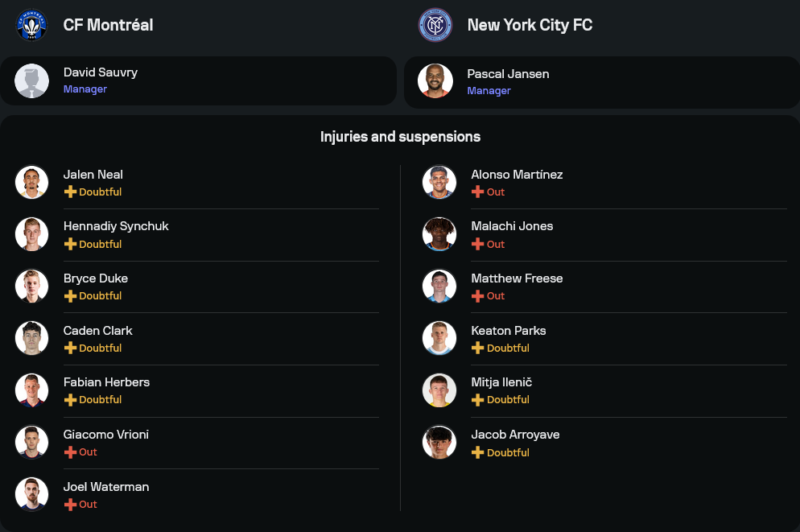
Task: Click Alonso Martínez's red out icon
Action: pyautogui.click(x=477, y=192)
